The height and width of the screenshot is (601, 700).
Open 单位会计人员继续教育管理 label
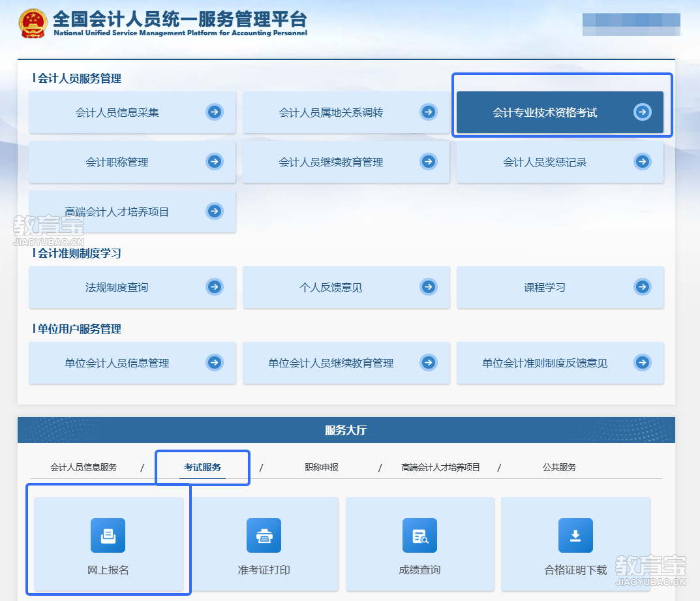[331, 363]
